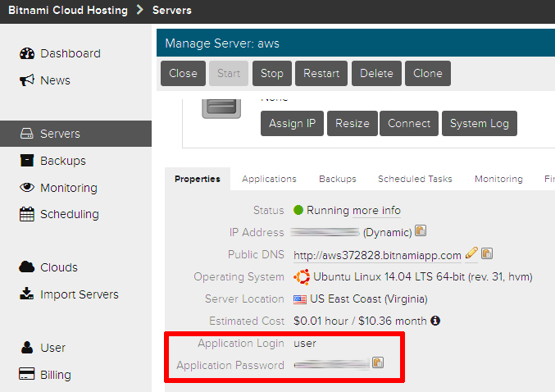The width and height of the screenshot is (555, 392).
Task: Switch to the server Monitoring tab
Action: point(498,179)
